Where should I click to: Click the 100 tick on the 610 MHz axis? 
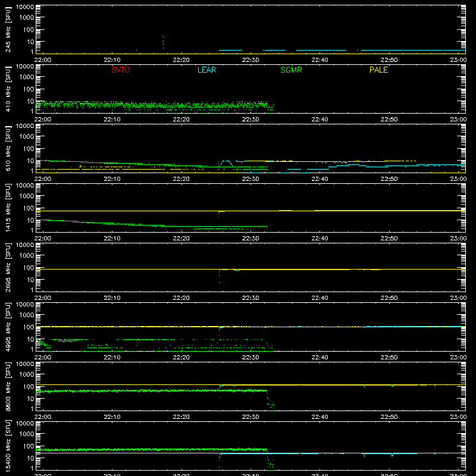pyautogui.click(x=29, y=149)
